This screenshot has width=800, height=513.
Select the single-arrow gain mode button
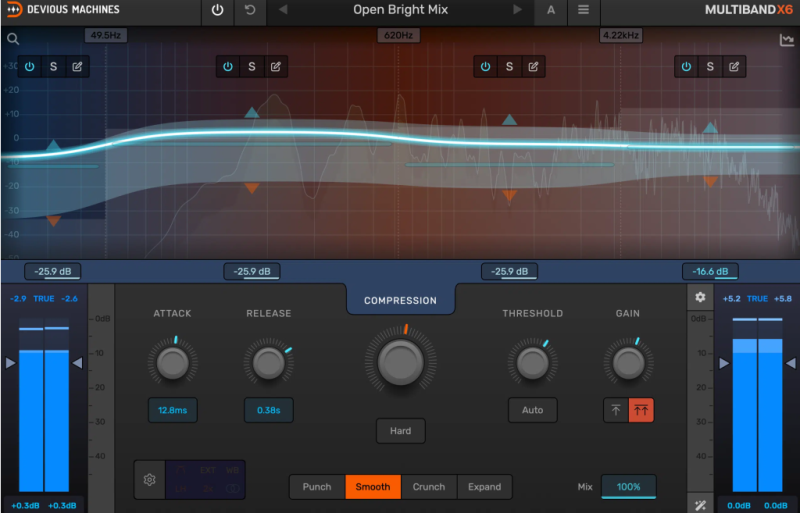(616, 410)
